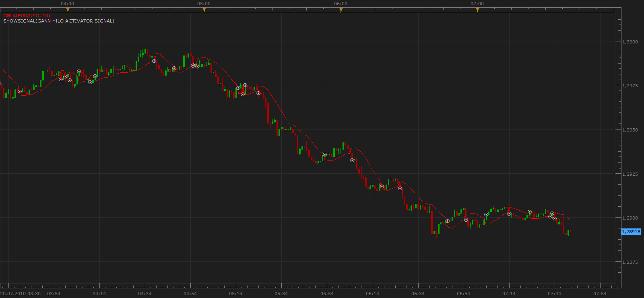
Task: Click the 06:54 time axis label
Action: pos(463,294)
